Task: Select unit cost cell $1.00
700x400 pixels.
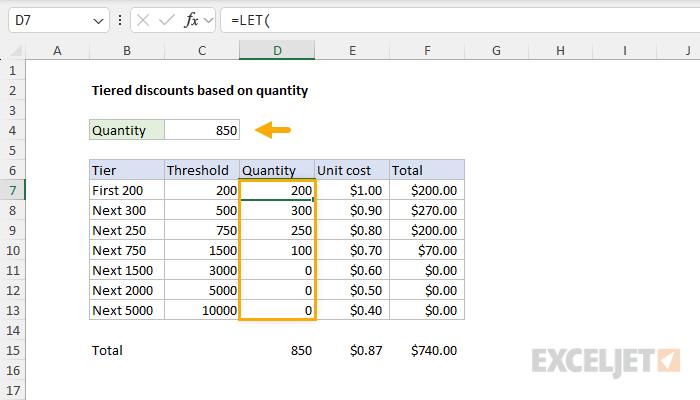Action: (x=352, y=191)
